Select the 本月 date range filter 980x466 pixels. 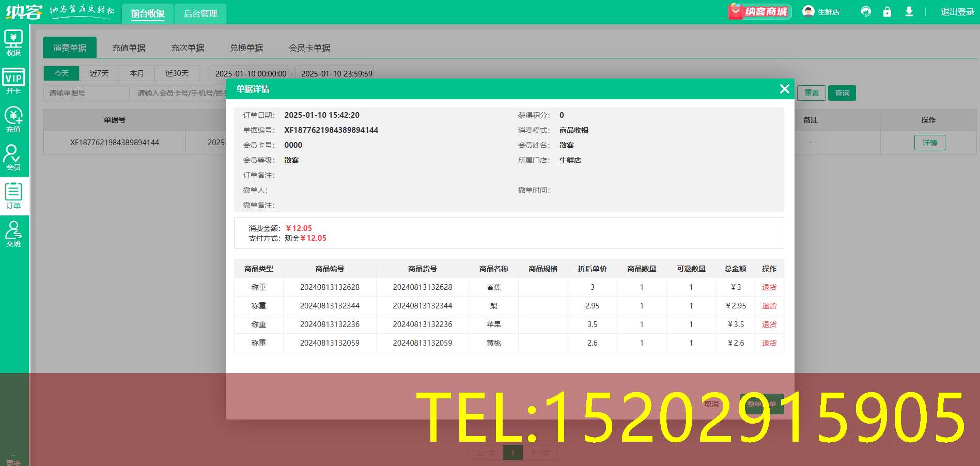pos(137,73)
